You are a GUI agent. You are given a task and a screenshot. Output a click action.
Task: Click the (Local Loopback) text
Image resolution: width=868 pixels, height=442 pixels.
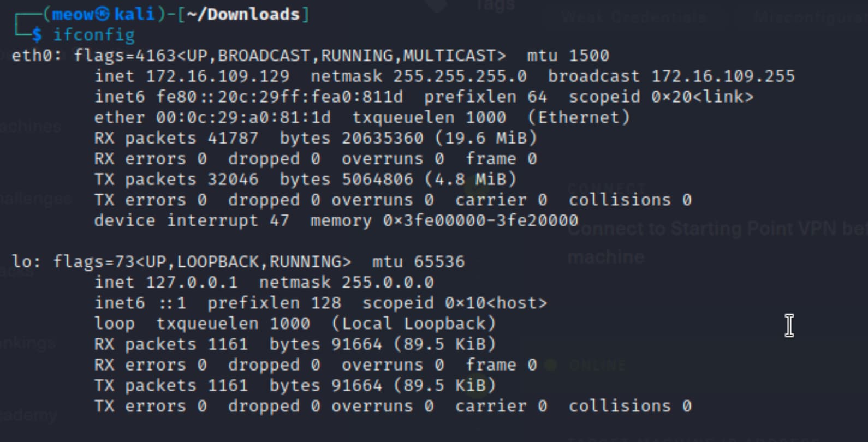(413, 324)
